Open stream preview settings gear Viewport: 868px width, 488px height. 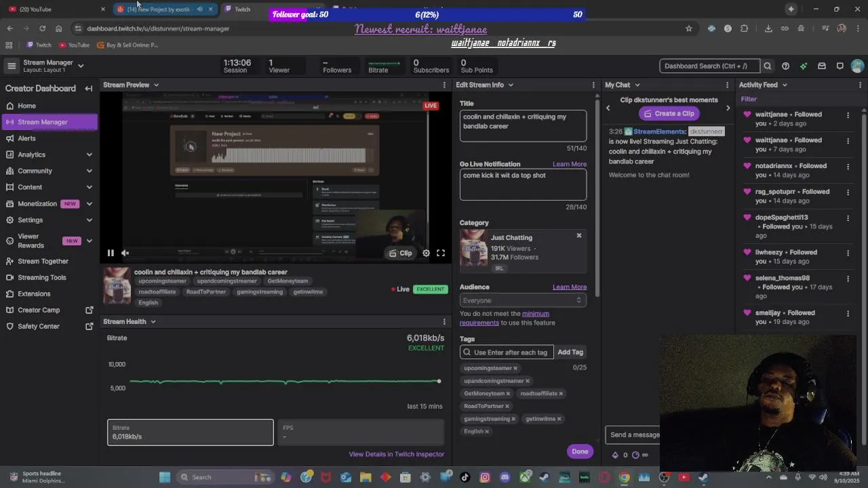(x=426, y=253)
